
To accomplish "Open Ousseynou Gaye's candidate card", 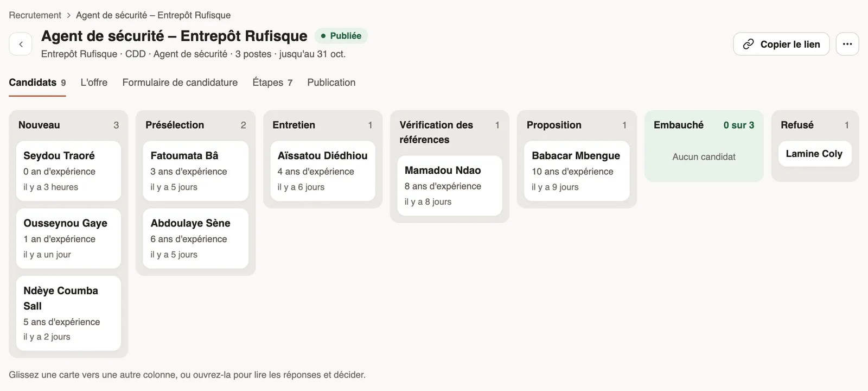I will click(68, 238).
